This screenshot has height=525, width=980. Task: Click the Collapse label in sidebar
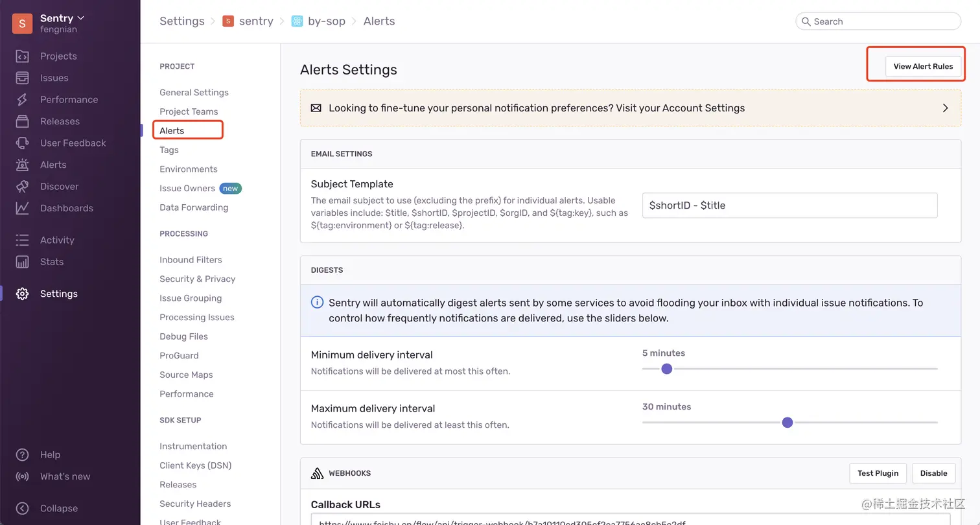tap(59, 509)
